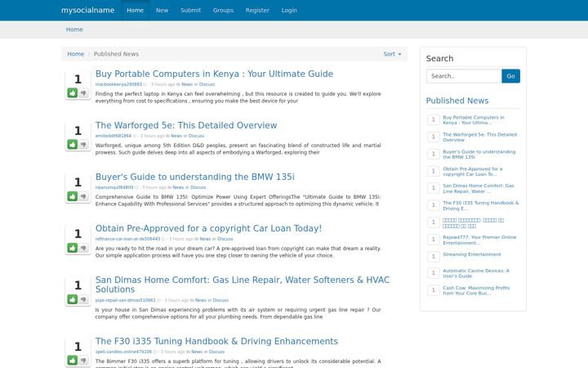
Task: Click News category under the San Dimas post
Action: click(201, 300)
